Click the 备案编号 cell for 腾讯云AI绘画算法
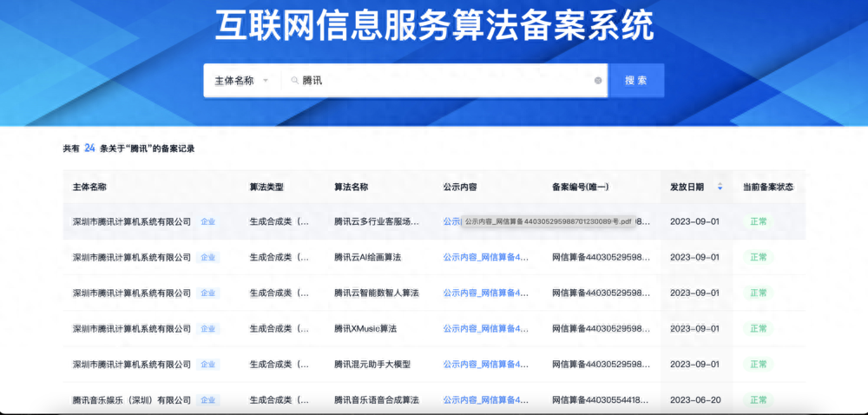The height and width of the screenshot is (415, 868). point(602,257)
